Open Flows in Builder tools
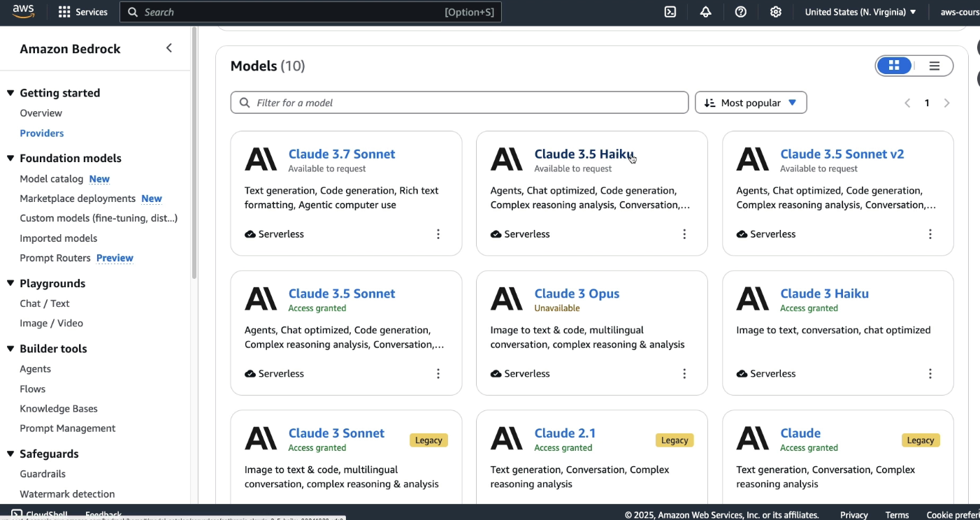This screenshot has height=520, width=980. click(32, 389)
